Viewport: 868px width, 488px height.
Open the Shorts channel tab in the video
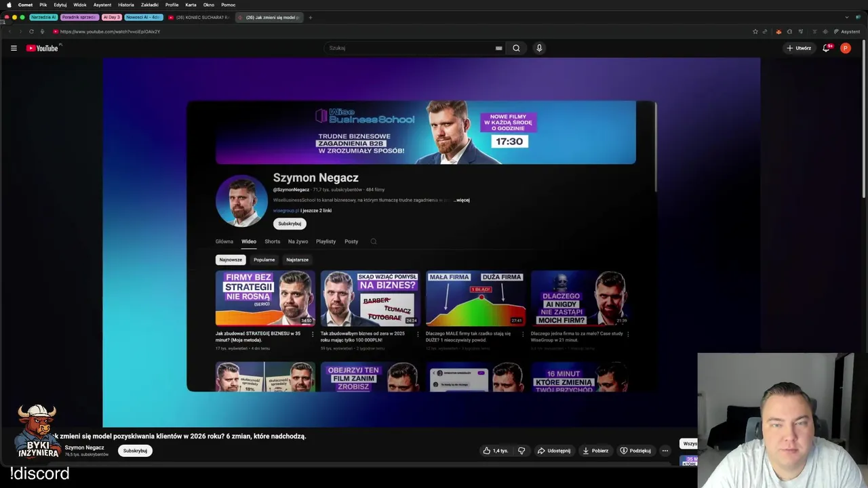pyautogui.click(x=272, y=241)
